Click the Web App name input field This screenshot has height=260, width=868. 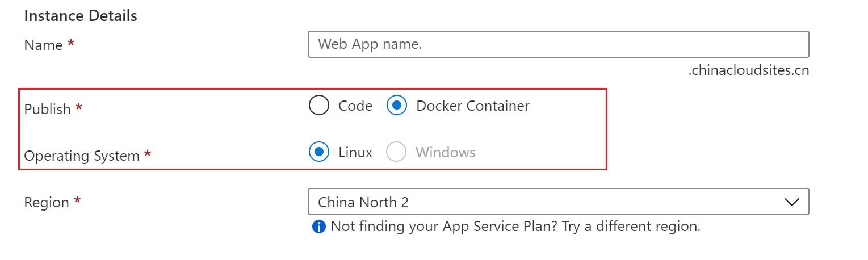pos(557,44)
